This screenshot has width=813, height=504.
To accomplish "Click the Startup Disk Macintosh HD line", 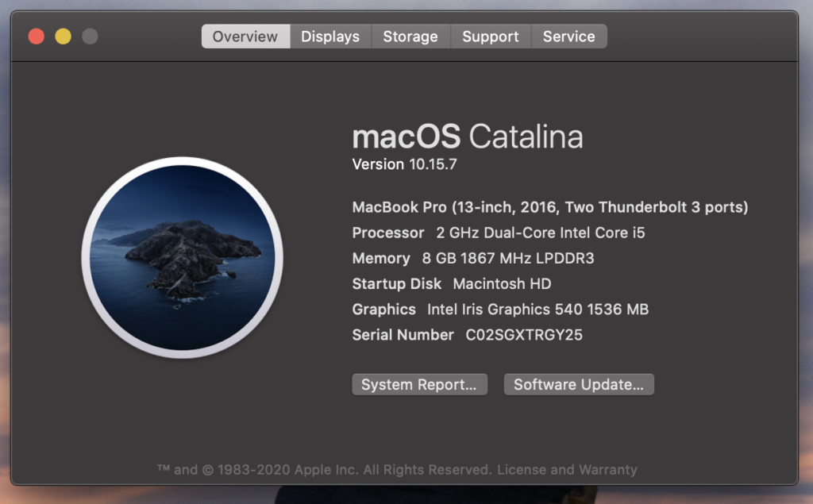I will (x=451, y=284).
